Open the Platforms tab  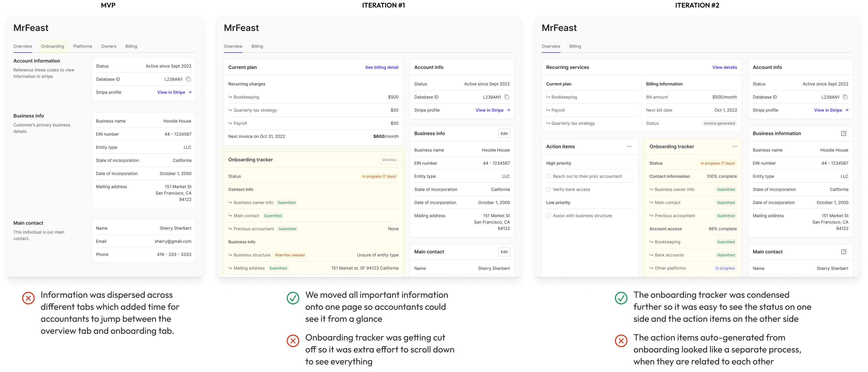point(83,47)
